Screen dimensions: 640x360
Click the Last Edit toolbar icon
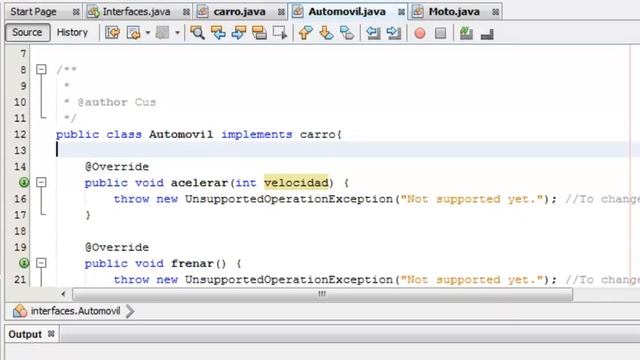coord(112,33)
